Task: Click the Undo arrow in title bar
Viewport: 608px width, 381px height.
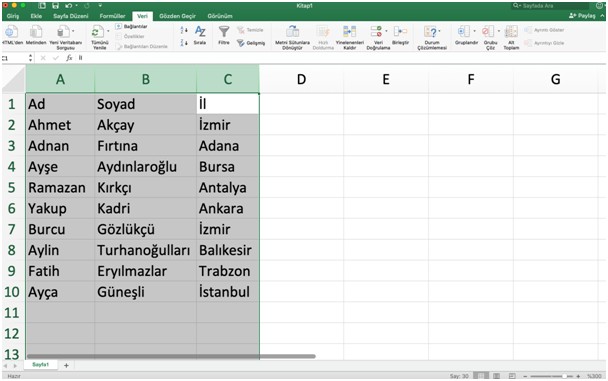Action: (x=69, y=6)
